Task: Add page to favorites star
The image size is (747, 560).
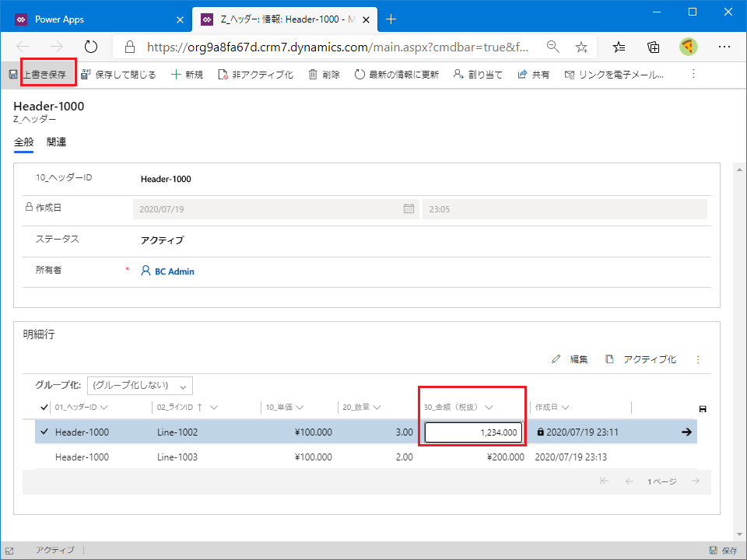Action: pos(581,47)
